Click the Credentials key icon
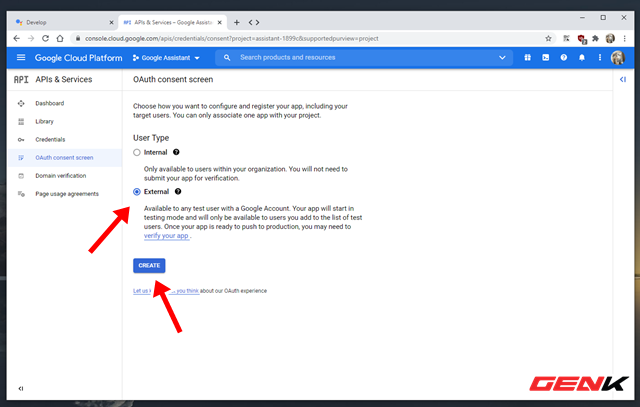 [x=21, y=140]
